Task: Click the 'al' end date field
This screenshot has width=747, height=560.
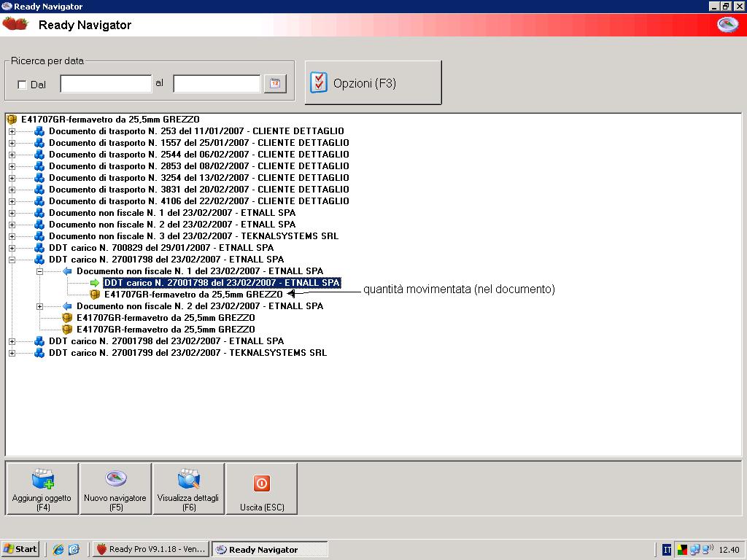Action: [x=217, y=84]
